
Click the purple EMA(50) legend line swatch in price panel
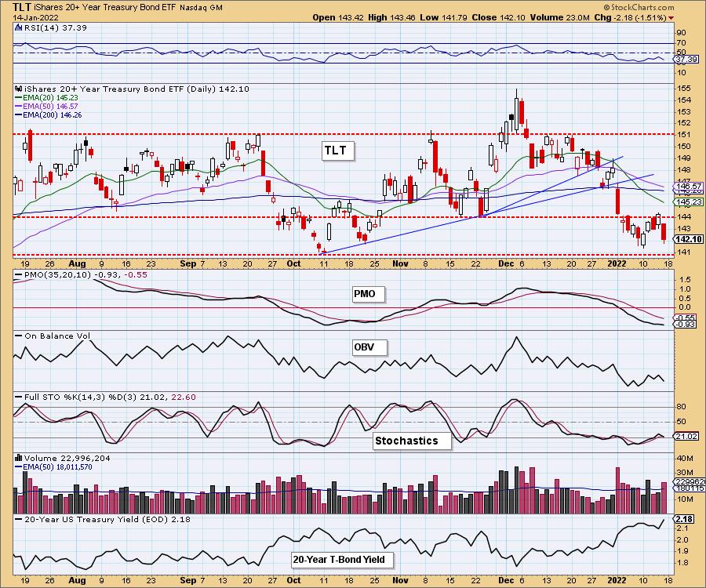19,107
